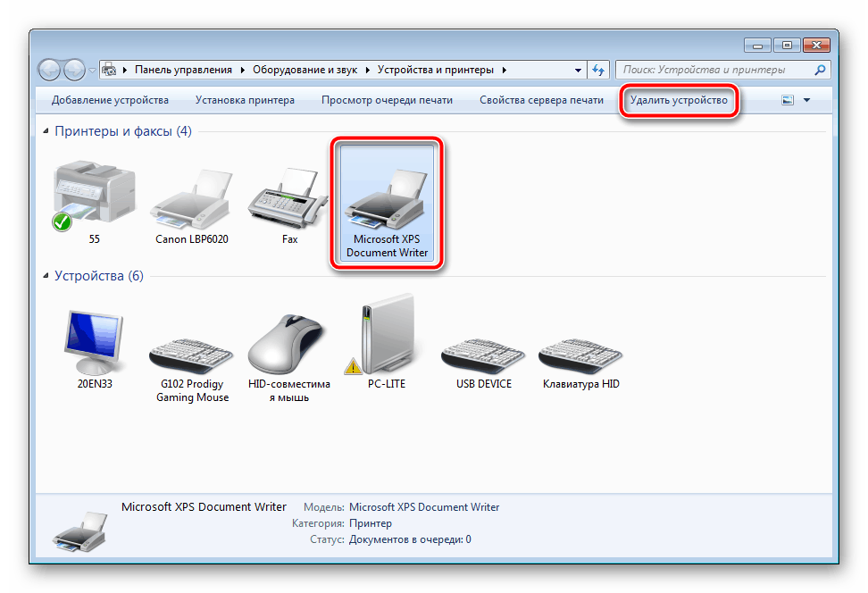Click Добавление устройства in toolbar

tap(110, 100)
